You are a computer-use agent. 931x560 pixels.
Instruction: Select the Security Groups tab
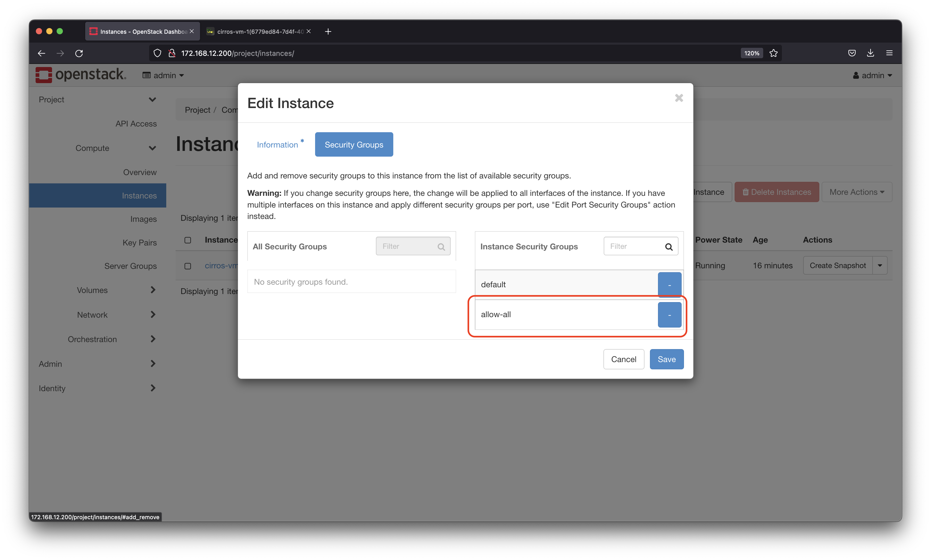[354, 144]
